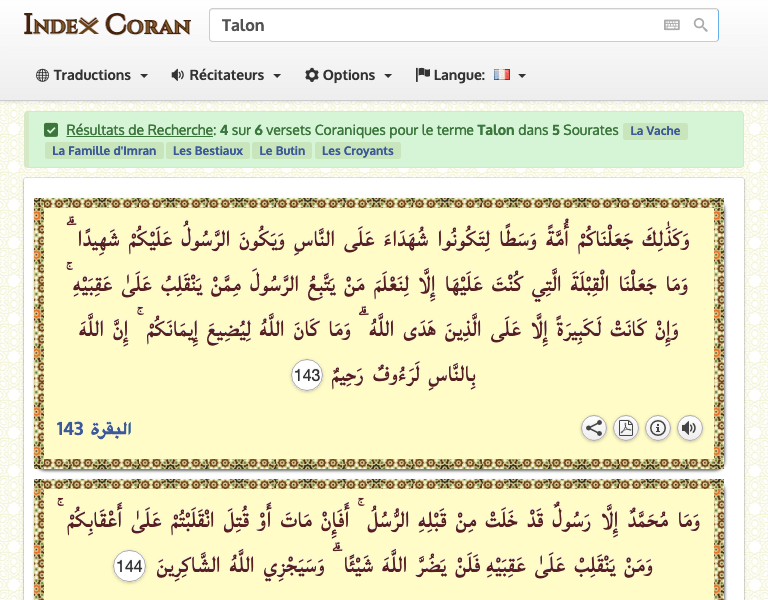Toggle the search results checkbox
768x600 pixels.
(x=51, y=130)
